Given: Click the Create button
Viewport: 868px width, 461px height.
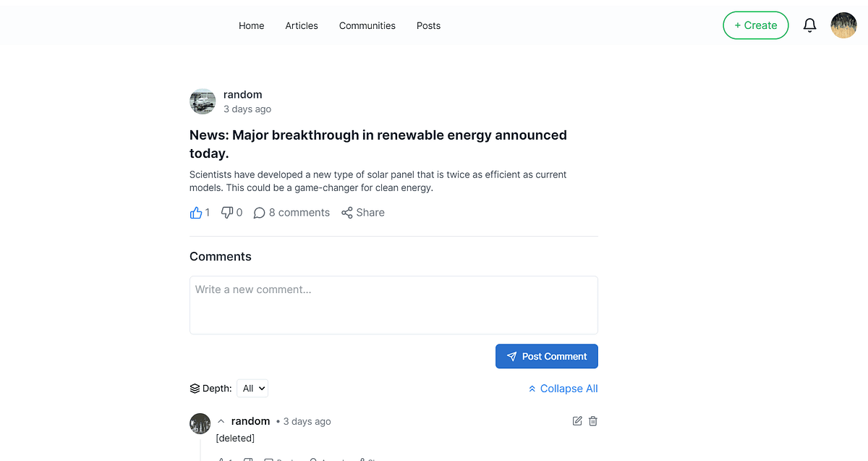Looking at the screenshot, I should click(x=755, y=25).
